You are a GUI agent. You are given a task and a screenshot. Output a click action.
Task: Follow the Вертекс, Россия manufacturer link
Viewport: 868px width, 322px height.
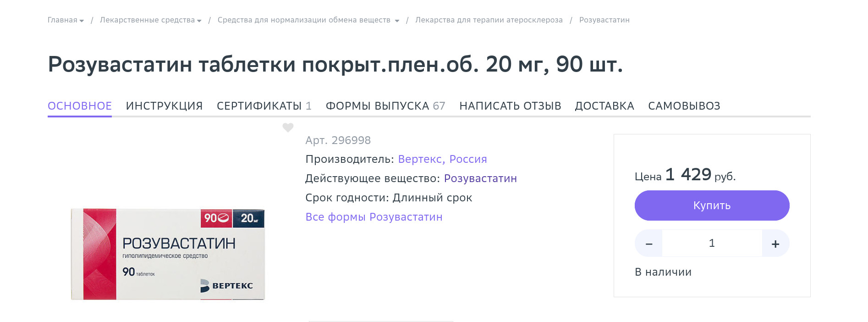[442, 159]
